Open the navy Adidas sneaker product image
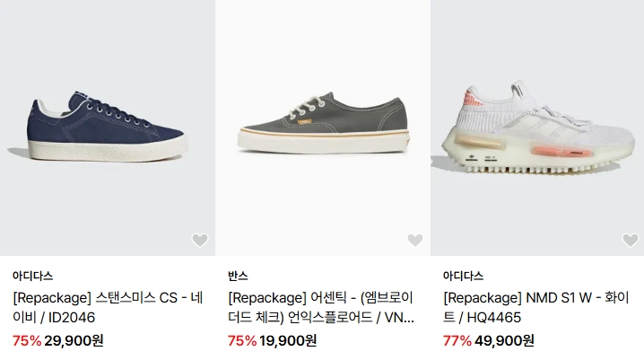 coord(108,127)
